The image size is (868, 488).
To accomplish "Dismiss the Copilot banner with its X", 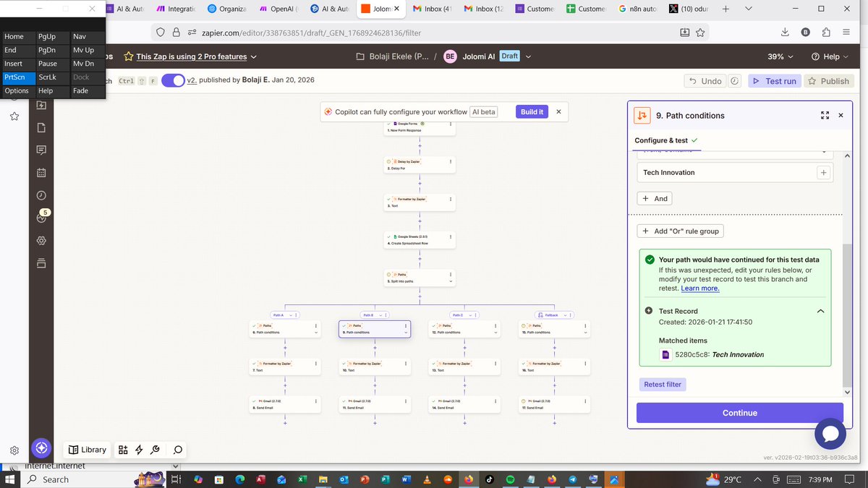I will [x=558, y=112].
